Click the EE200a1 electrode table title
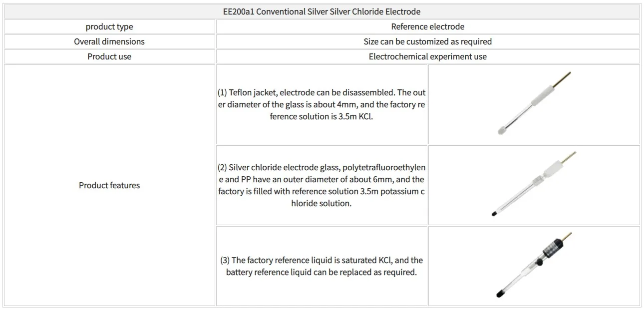The width and height of the screenshot is (644, 309). point(322,11)
